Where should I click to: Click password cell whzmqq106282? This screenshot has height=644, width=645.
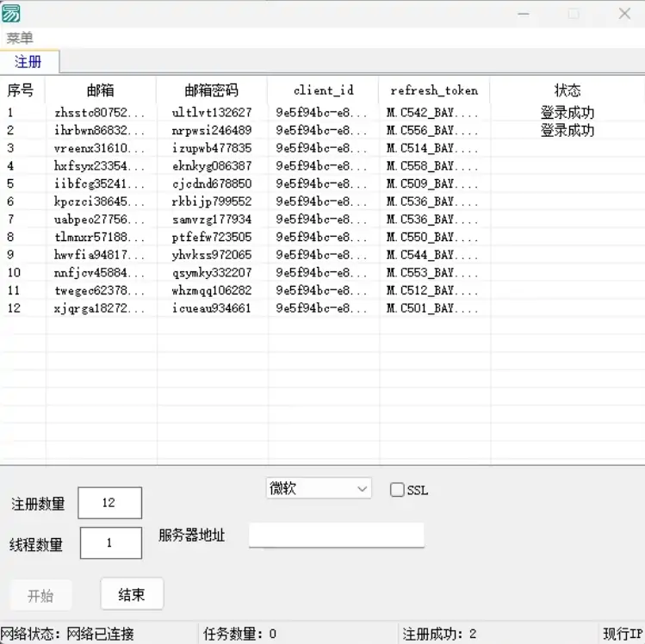tap(212, 290)
